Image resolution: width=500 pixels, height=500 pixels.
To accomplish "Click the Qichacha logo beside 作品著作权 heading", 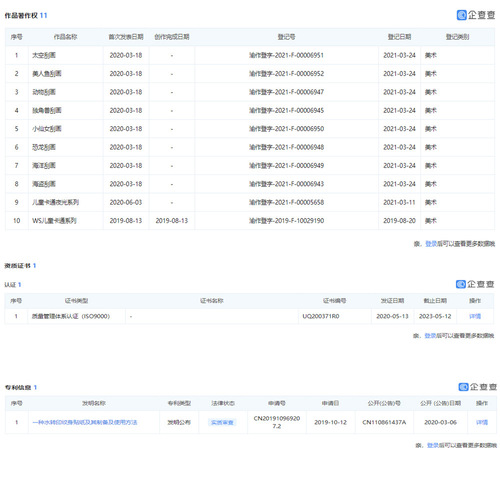I will pyautogui.click(x=476, y=15).
